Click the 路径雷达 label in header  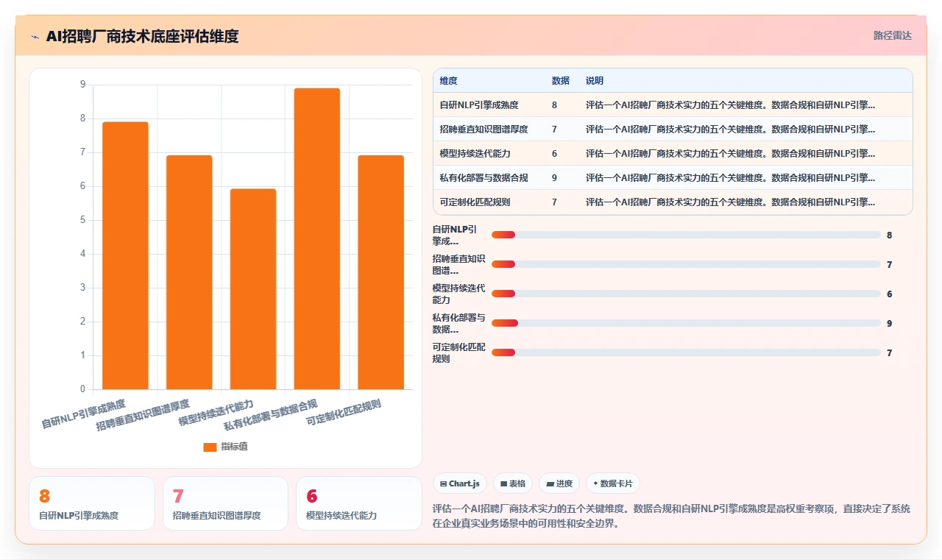pyautogui.click(x=893, y=35)
